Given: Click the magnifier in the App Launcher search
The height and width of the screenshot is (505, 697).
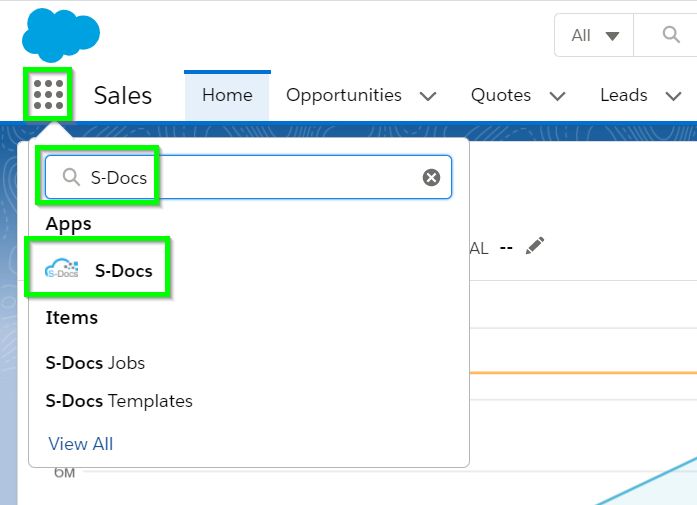Looking at the screenshot, I should tap(71, 177).
